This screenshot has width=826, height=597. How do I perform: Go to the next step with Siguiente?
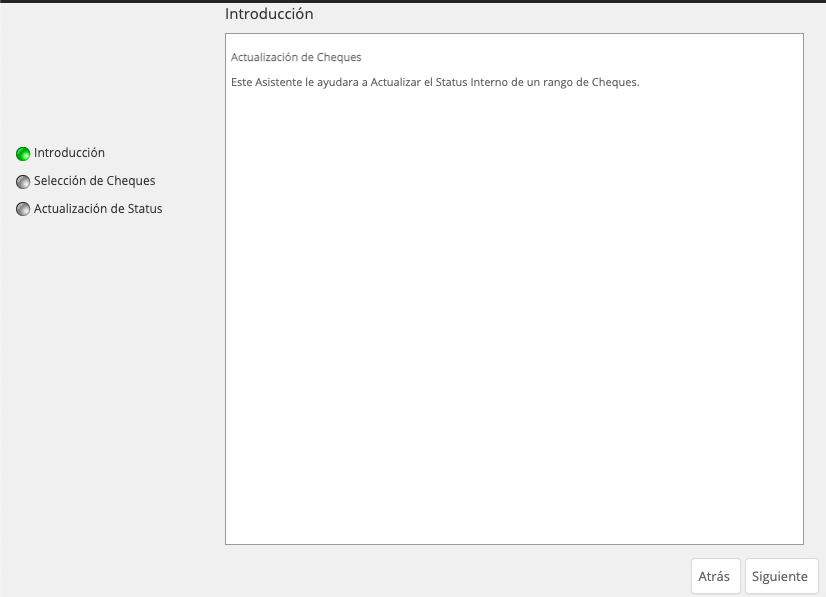pyautogui.click(x=781, y=576)
